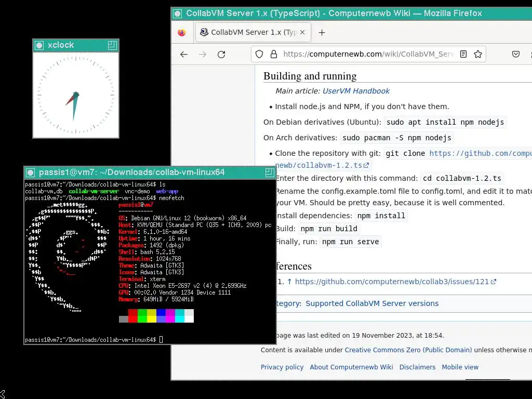Click the Firefox back arrow button
The width and height of the screenshot is (532, 399).
pyautogui.click(x=184, y=54)
